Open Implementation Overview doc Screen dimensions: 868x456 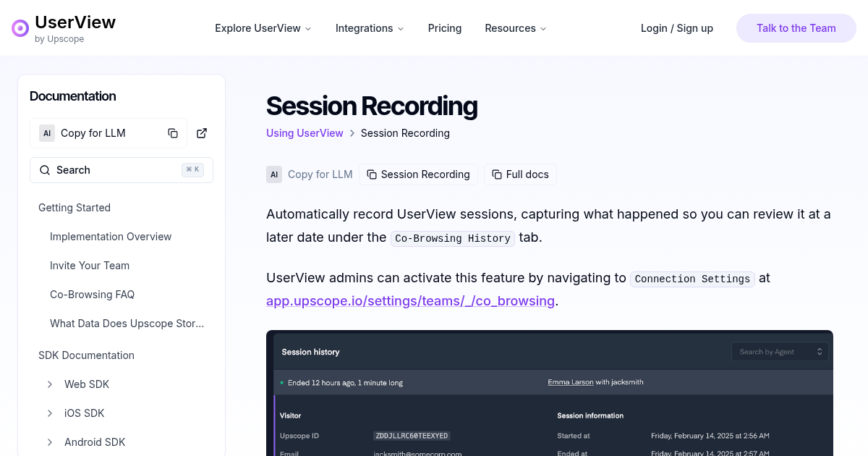(111, 237)
